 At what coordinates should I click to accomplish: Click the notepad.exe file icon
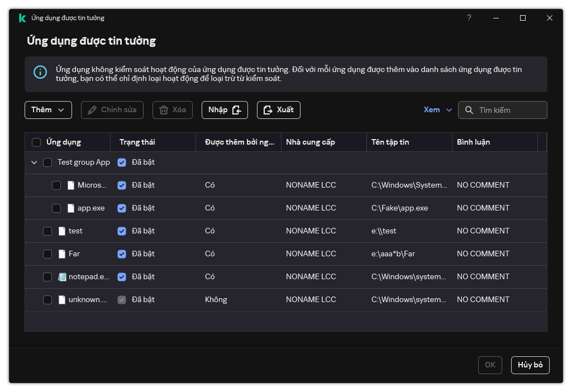(62, 276)
